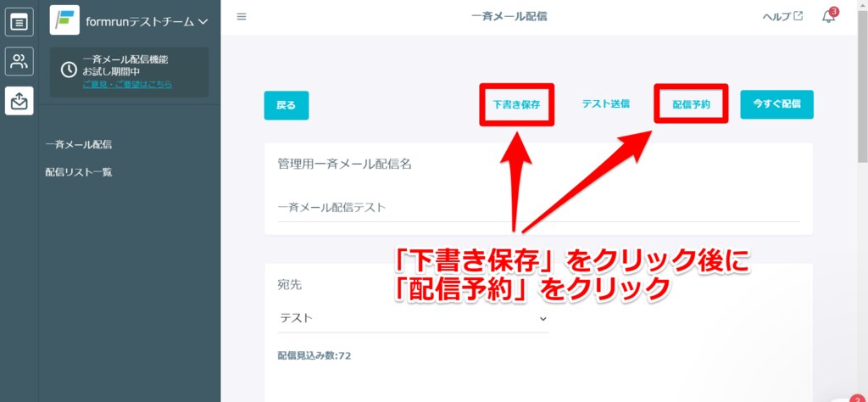
Task: Click the clock icon in trial banner
Action: (69, 70)
